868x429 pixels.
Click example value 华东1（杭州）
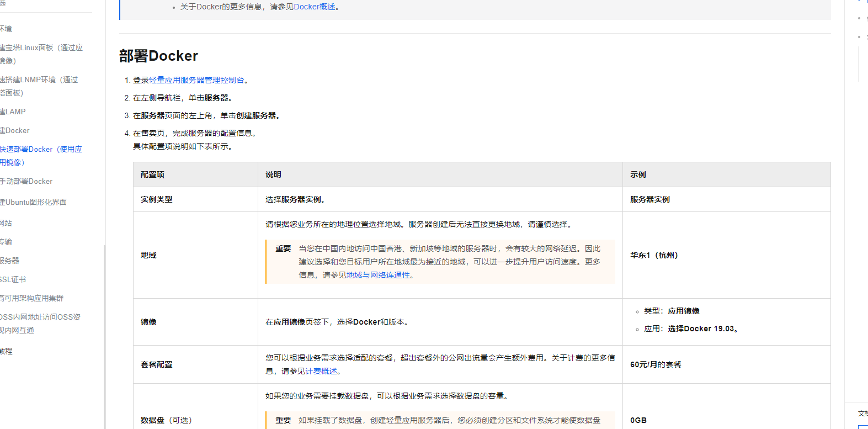pyautogui.click(x=656, y=255)
